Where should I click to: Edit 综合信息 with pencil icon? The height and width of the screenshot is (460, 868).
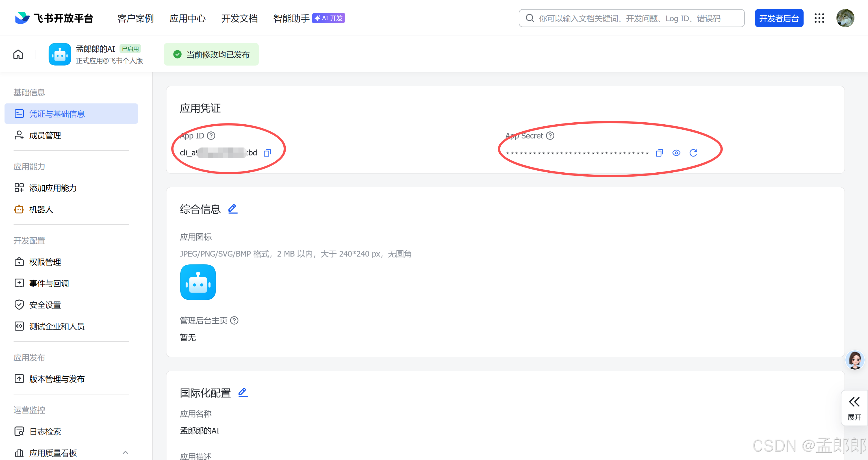point(233,209)
